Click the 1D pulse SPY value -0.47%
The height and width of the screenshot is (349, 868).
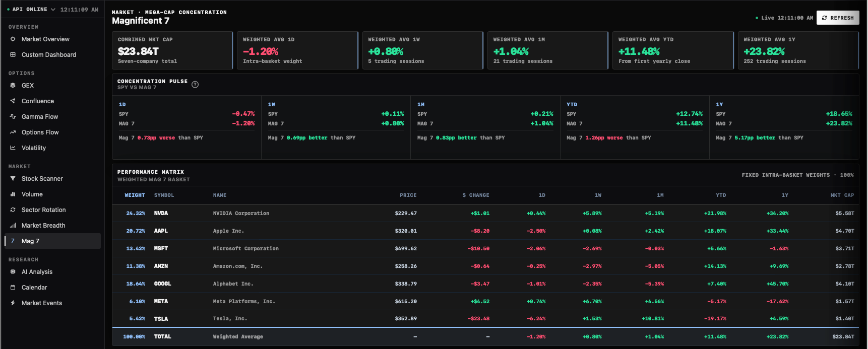(x=243, y=114)
